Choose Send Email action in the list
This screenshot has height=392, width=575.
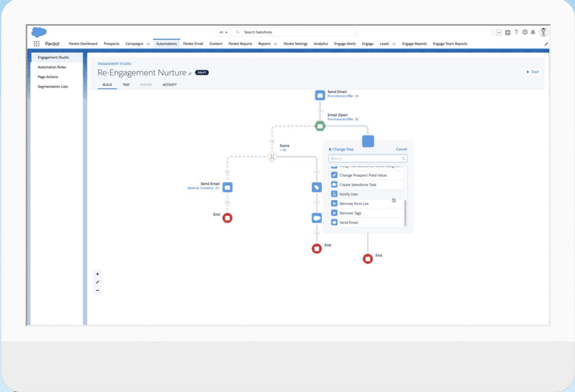[x=367, y=222]
